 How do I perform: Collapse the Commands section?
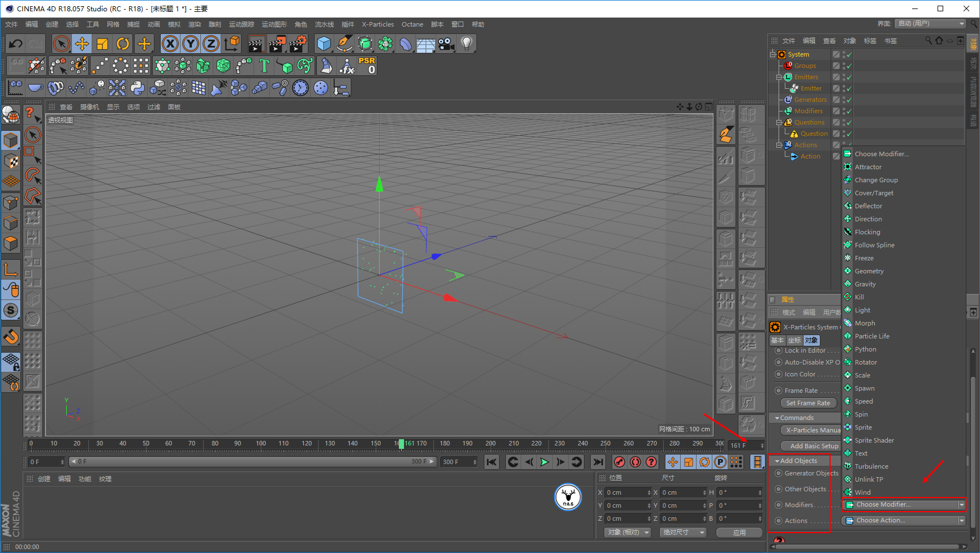[777, 418]
